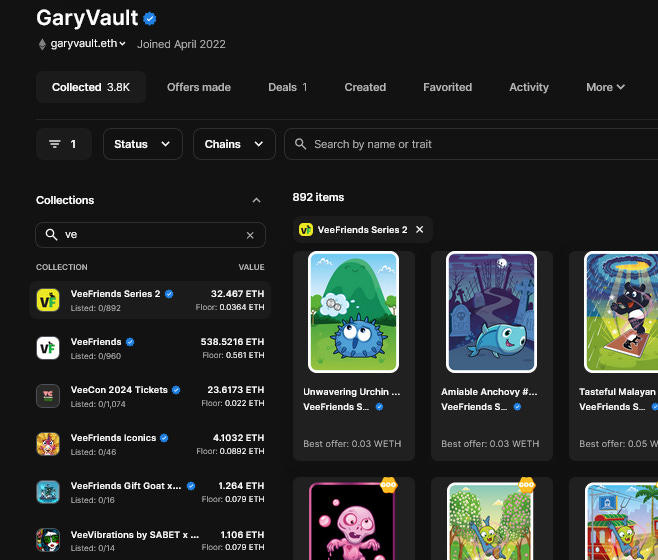The image size is (658, 560).
Task: Click into the collection search field containing 've'
Action: pos(150,235)
